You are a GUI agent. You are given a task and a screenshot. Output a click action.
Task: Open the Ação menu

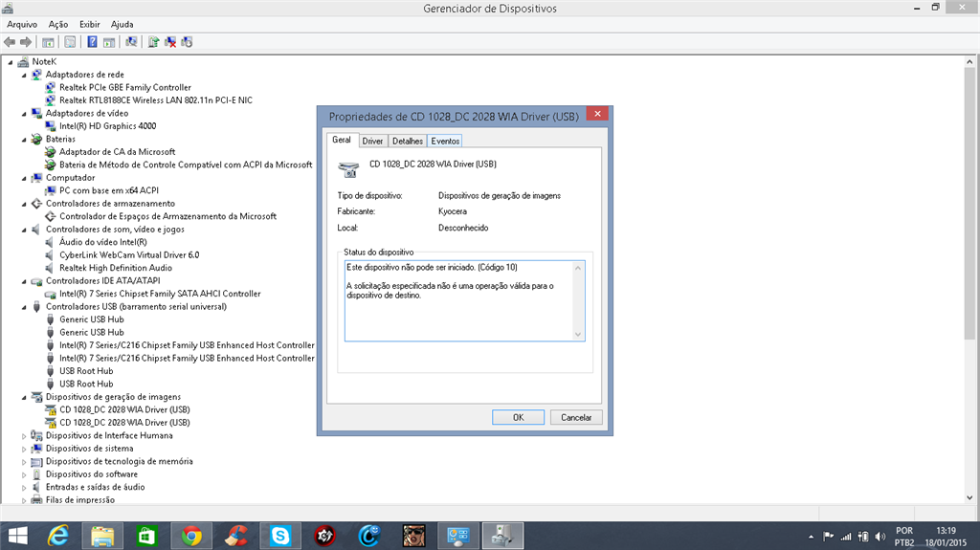click(x=58, y=24)
